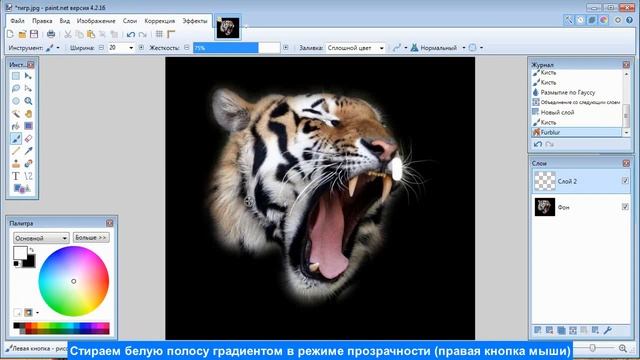Uncheck visibility of layer Фон
The width and height of the screenshot is (640, 360).
pyautogui.click(x=625, y=207)
